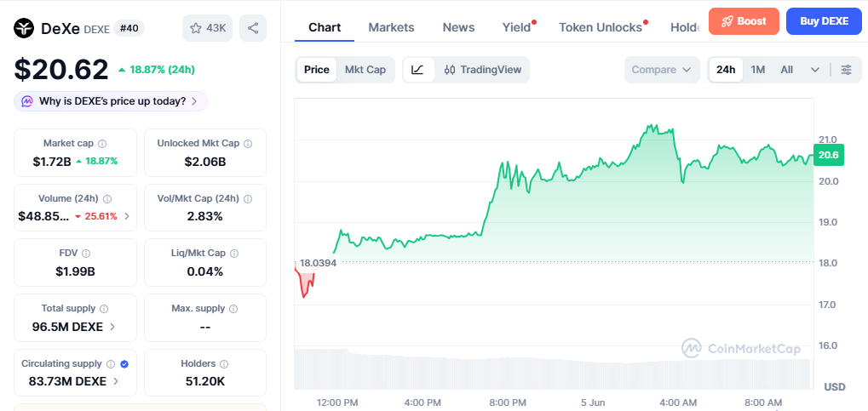868x411 pixels.
Task: Expand Volume (24h) details chevron
Action: (127, 216)
